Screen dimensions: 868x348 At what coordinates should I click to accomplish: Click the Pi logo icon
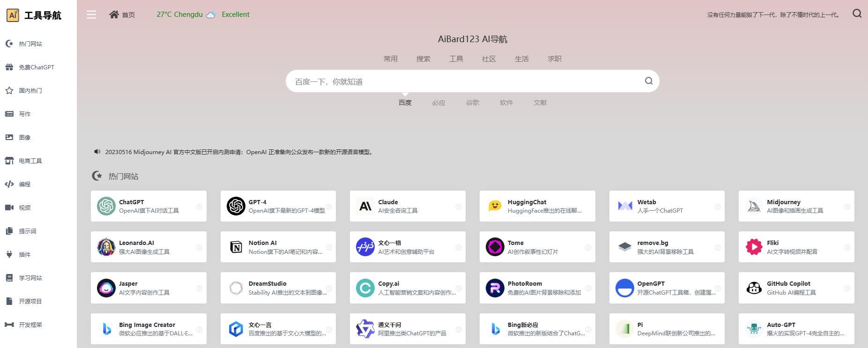[x=625, y=329]
